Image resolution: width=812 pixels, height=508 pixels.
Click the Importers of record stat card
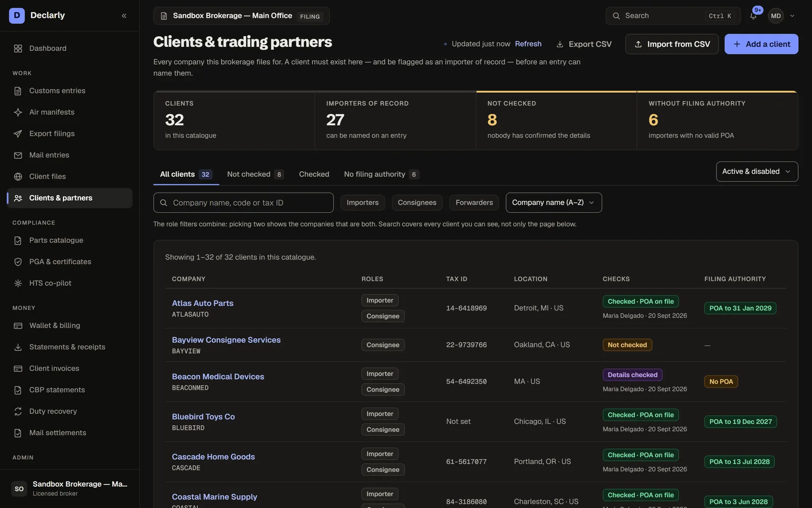(x=395, y=120)
